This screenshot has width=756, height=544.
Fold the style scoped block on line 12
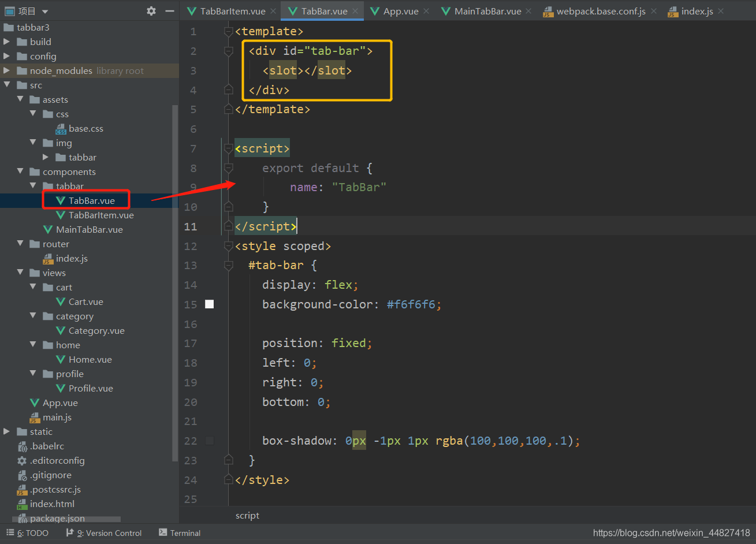(229, 246)
